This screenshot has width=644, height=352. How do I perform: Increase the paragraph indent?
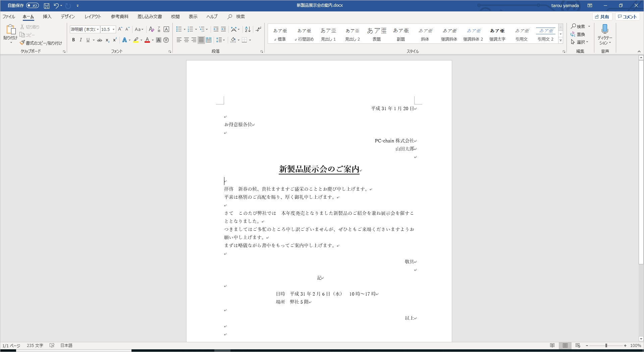223,29
